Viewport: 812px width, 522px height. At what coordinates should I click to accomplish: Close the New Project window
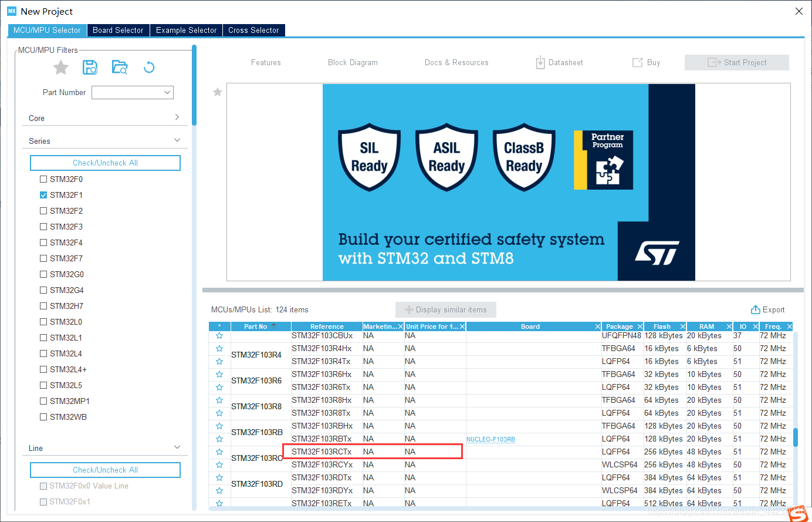pos(799,11)
